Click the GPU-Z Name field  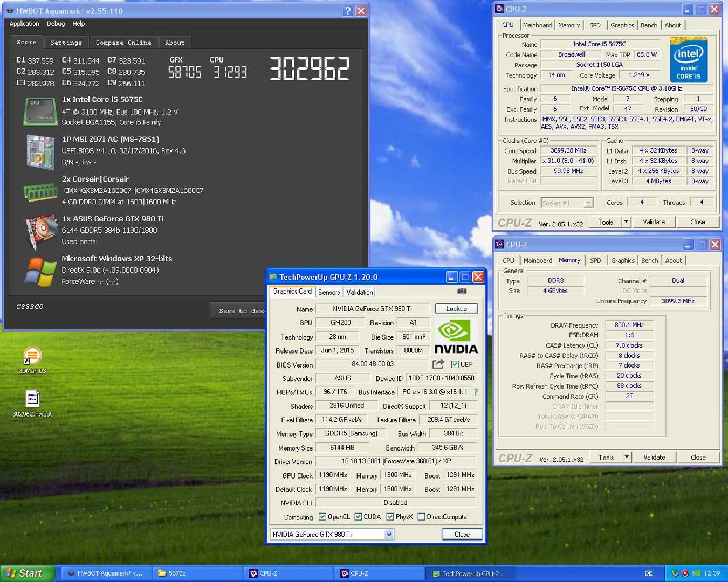pyautogui.click(x=372, y=309)
